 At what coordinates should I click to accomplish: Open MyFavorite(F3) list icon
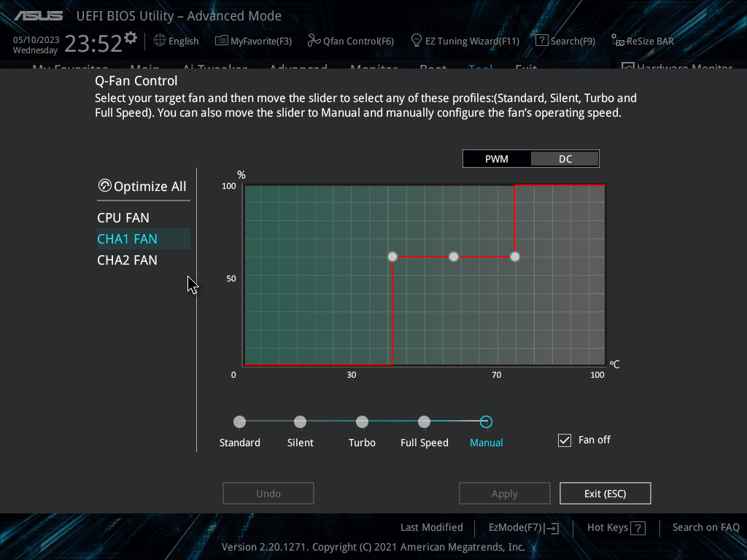(222, 41)
